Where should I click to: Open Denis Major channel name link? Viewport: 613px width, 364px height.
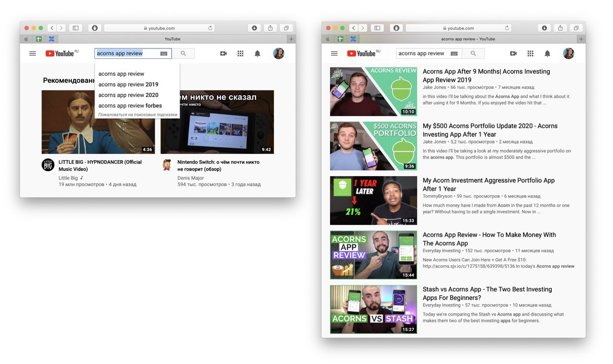[191, 178]
